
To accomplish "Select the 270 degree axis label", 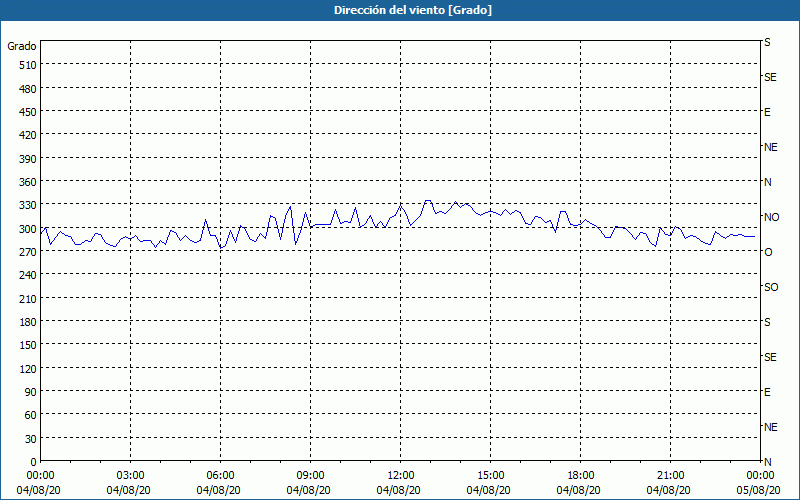I will click(29, 252).
